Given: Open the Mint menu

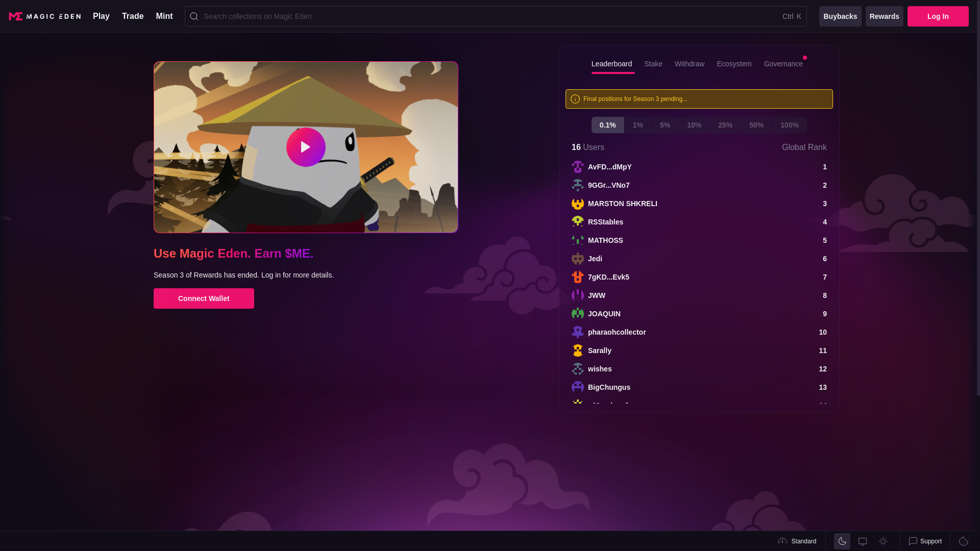Looking at the screenshot, I should click(x=164, y=16).
